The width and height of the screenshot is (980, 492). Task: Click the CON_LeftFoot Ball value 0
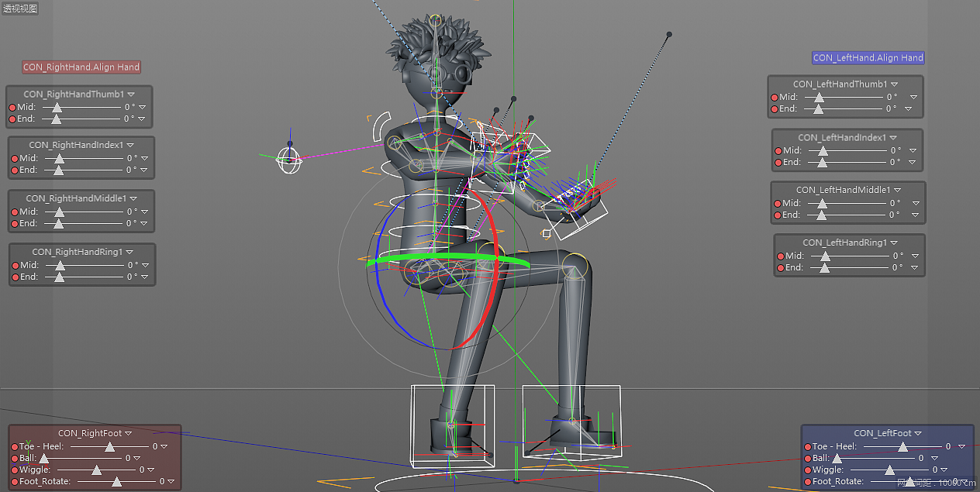(x=922, y=458)
